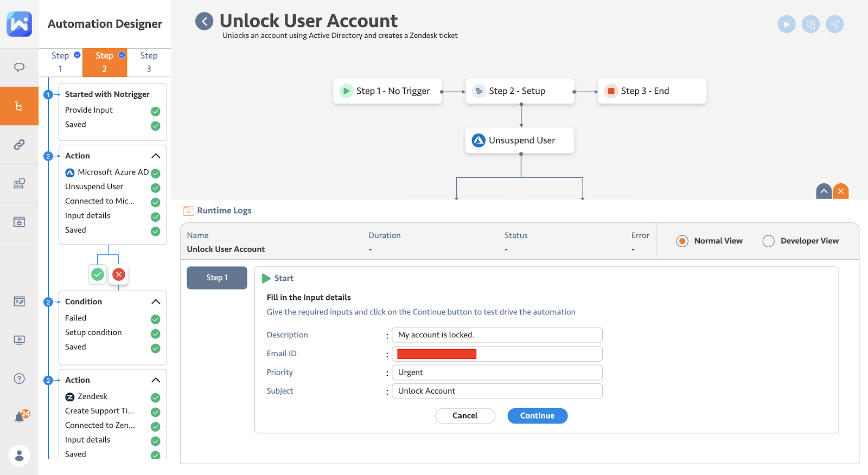Open the agent handover sidebar icon
Image resolution: width=868 pixels, height=475 pixels.
(19, 183)
